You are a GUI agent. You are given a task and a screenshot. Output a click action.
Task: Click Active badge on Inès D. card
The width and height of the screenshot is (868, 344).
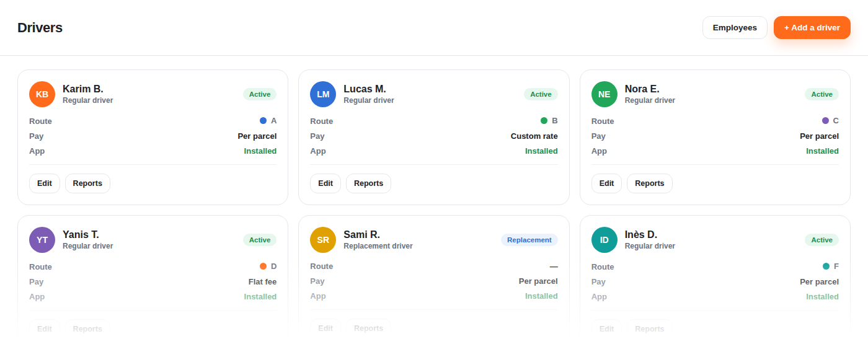pyautogui.click(x=821, y=240)
